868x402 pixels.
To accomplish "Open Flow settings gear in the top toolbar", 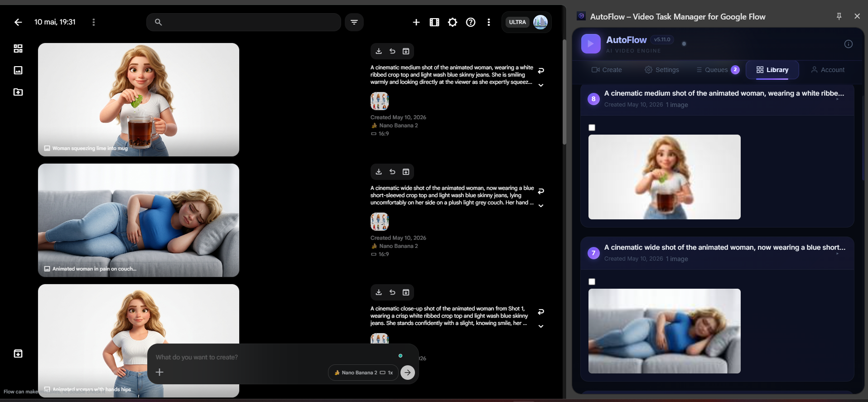I will coord(453,22).
